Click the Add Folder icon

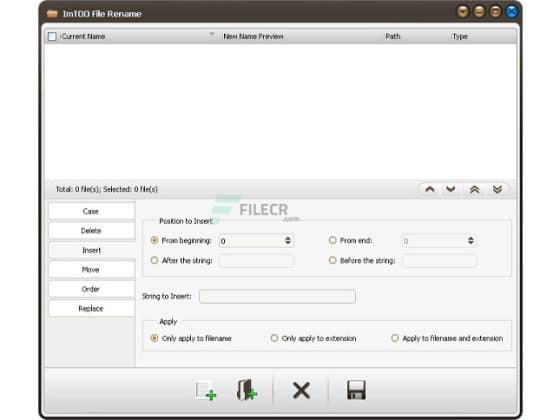(x=246, y=390)
